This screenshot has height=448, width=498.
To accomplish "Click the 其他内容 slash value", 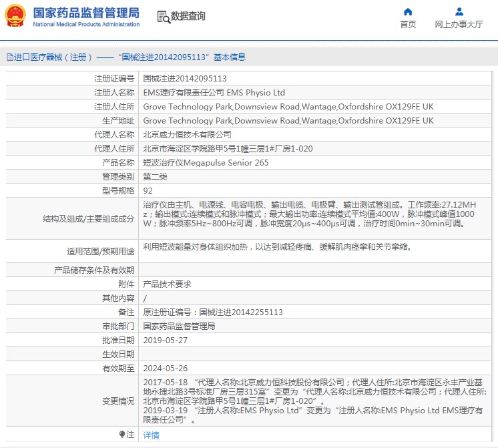I will (x=145, y=298).
